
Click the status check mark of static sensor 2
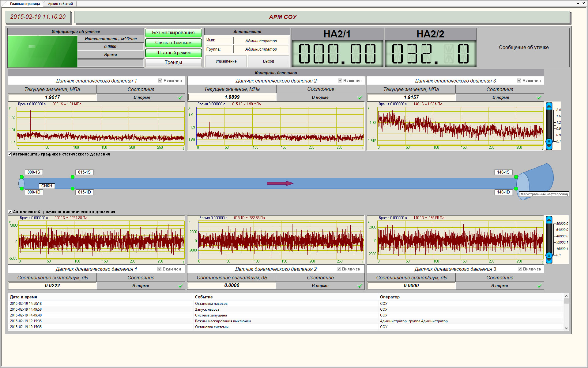point(360,98)
